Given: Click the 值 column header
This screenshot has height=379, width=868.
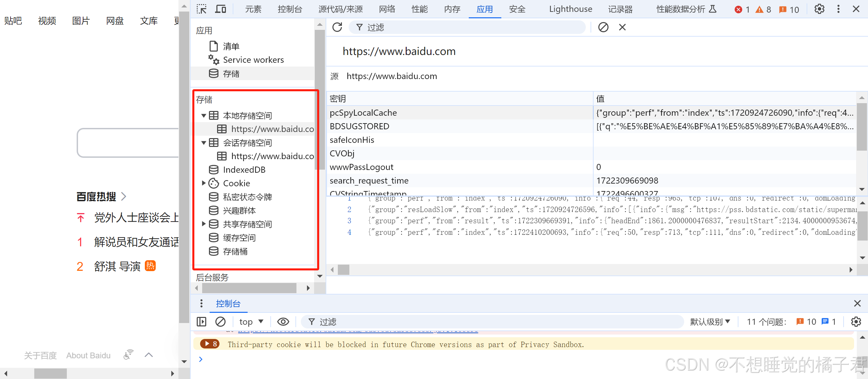Looking at the screenshot, I should pos(725,99).
